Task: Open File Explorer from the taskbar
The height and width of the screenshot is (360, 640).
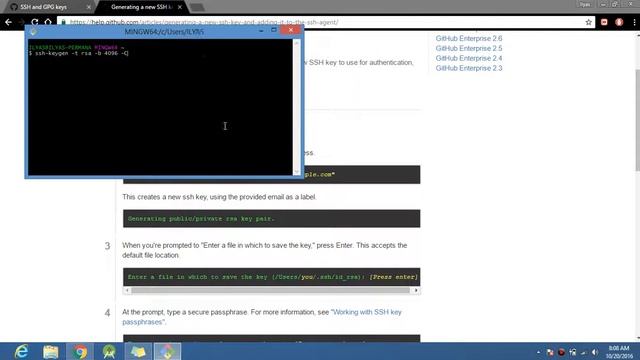Action: tap(51, 351)
